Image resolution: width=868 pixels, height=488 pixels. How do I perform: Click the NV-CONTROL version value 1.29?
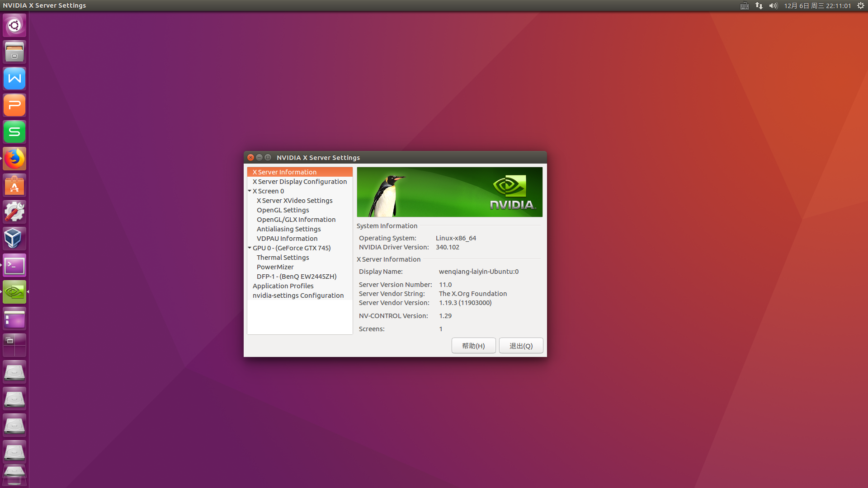pyautogui.click(x=445, y=316)
